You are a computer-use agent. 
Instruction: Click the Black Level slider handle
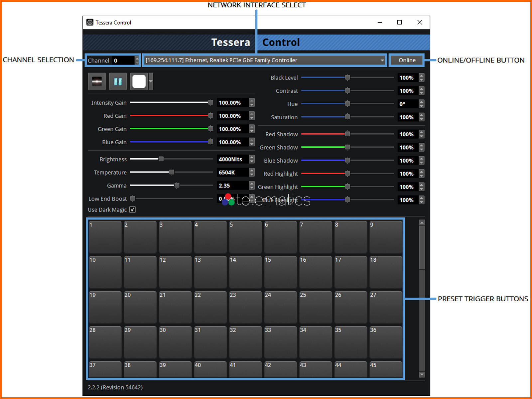(x=347, y=77)
